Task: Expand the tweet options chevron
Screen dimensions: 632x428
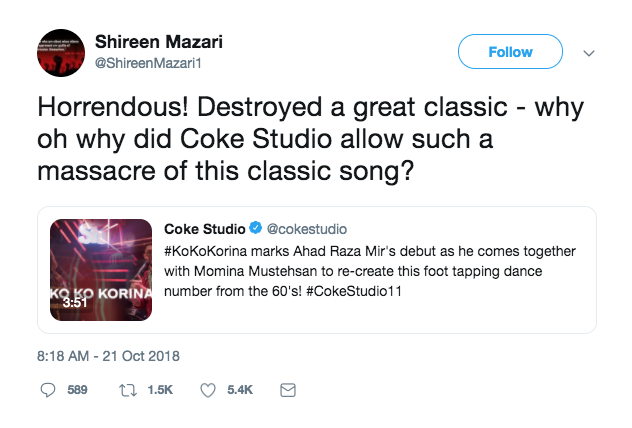Action: 588,52
